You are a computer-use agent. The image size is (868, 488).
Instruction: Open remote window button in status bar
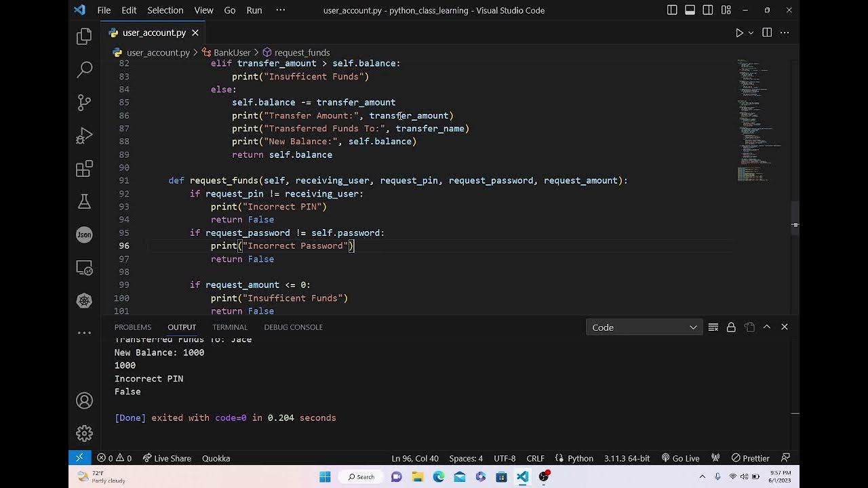(x=79, y=458)
